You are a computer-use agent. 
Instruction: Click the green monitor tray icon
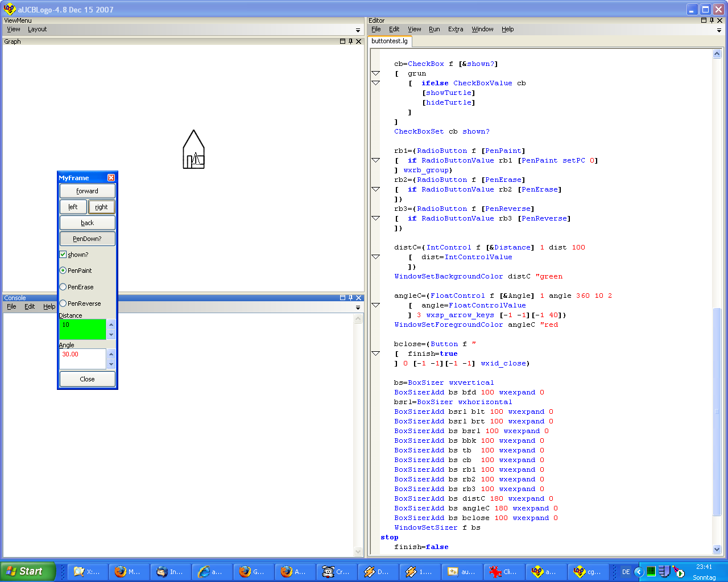click(651, 571)
